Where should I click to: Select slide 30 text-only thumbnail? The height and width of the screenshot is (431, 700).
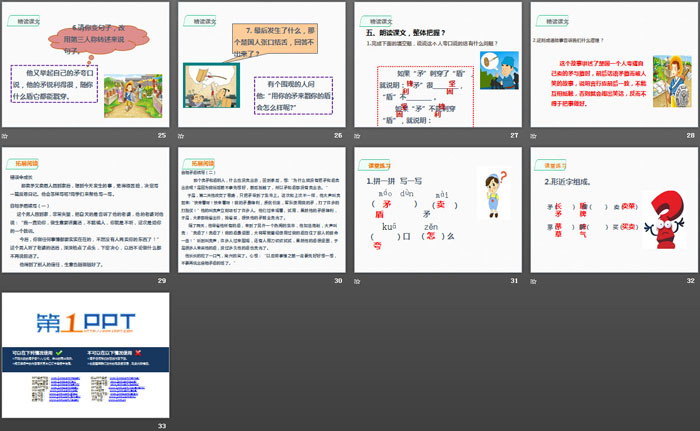coord(262,208)
